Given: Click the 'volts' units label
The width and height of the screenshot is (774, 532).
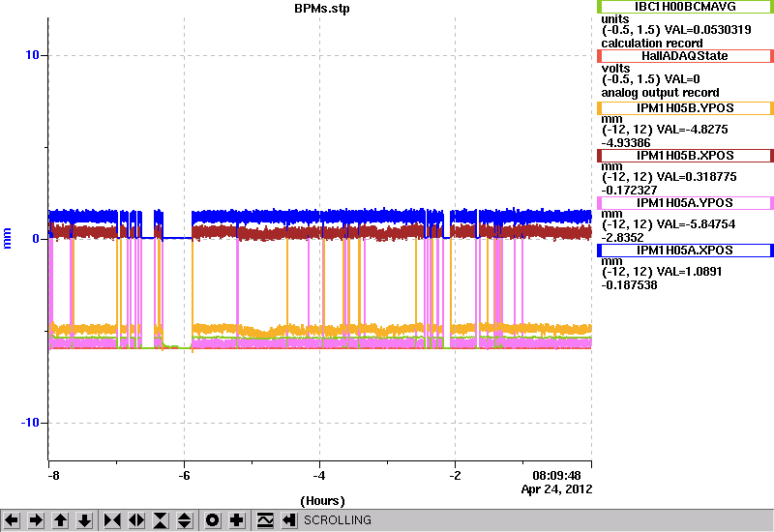Looking at the screenshot, I should point(615,68).
